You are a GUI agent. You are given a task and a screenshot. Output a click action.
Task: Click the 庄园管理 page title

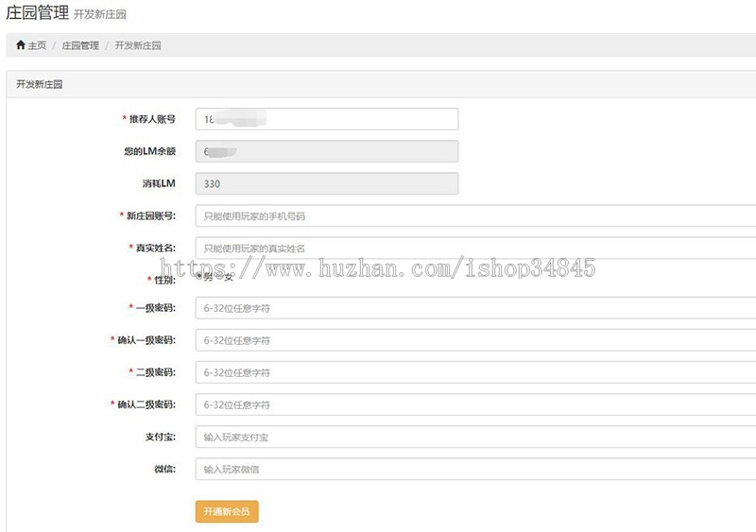click(x=37, y=12)
